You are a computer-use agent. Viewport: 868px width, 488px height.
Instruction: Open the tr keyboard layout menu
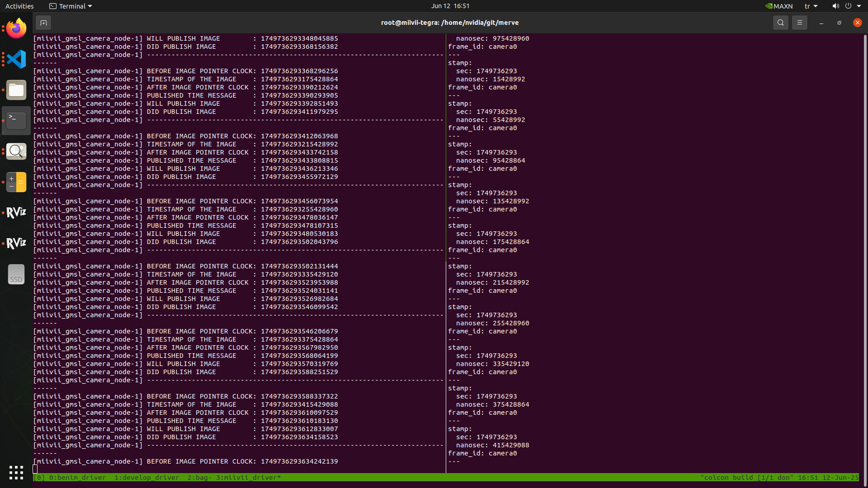[811, 6]
